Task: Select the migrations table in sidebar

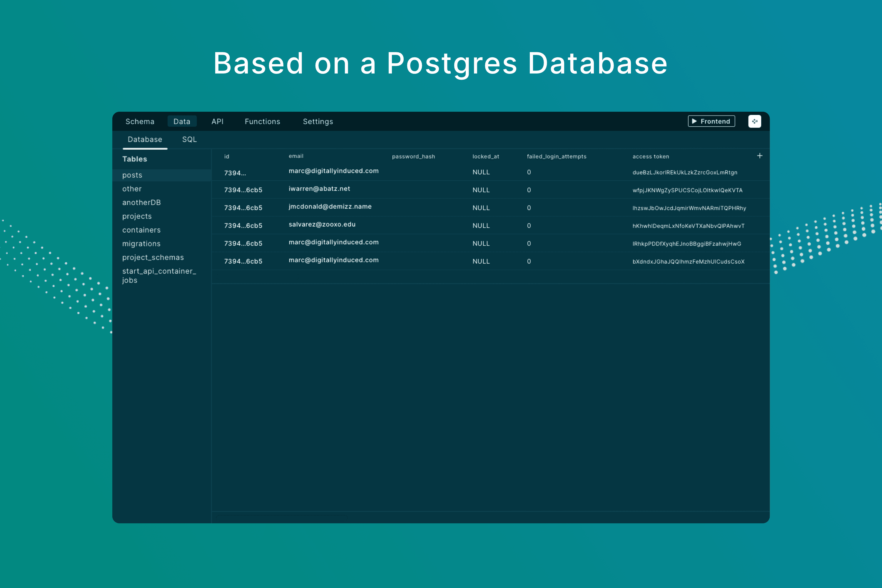Action: [141, 244]
